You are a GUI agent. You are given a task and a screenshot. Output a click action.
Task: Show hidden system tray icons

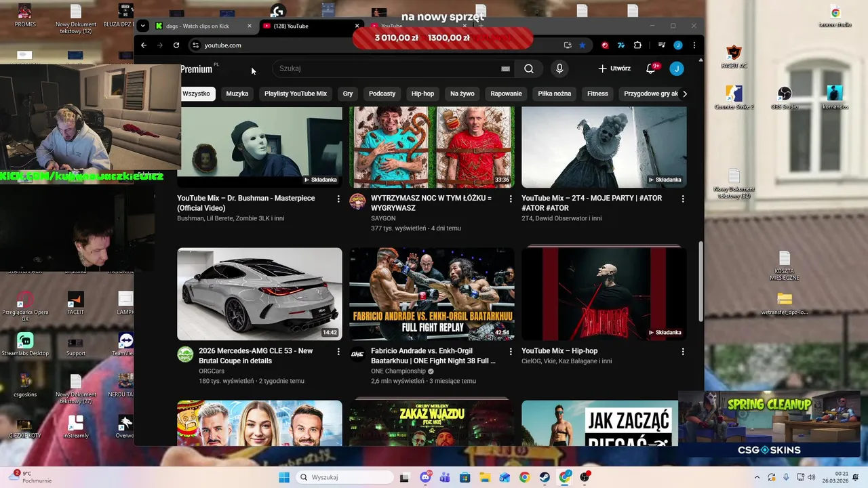[757, 477]
